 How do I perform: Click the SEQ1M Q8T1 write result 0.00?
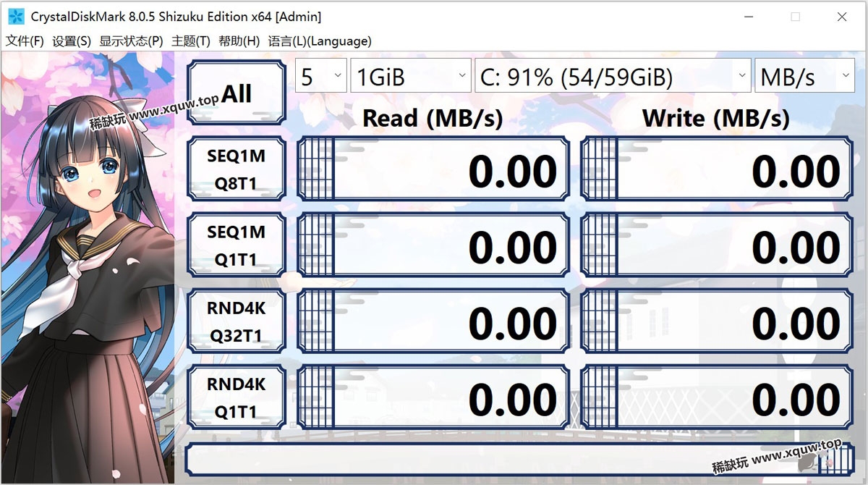[x=717, y=169]
